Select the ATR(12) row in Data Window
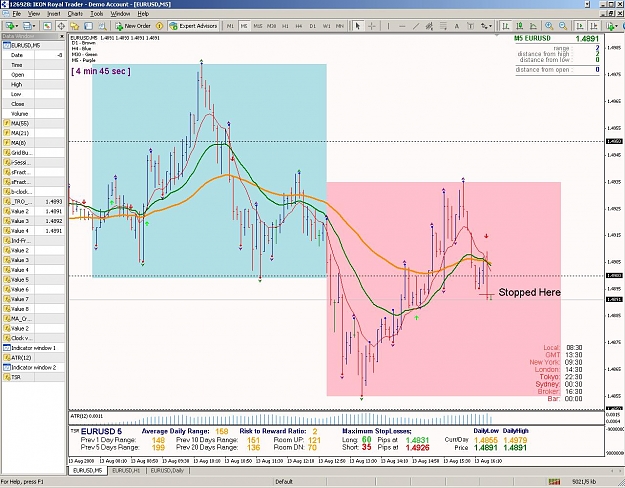 tap(33, 358)
